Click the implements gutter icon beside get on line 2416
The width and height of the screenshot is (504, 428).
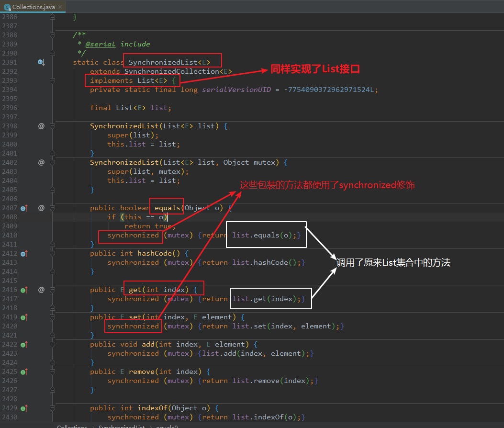coord(24,290)
